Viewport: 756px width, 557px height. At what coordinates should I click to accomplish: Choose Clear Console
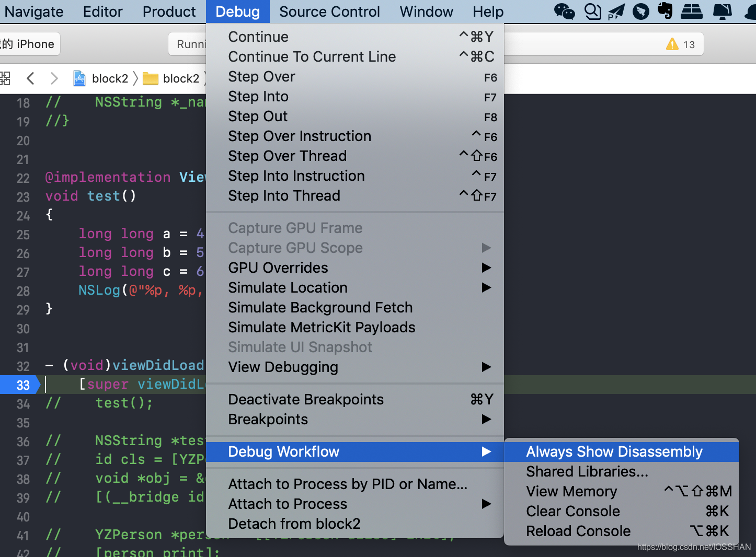(622, 511)
